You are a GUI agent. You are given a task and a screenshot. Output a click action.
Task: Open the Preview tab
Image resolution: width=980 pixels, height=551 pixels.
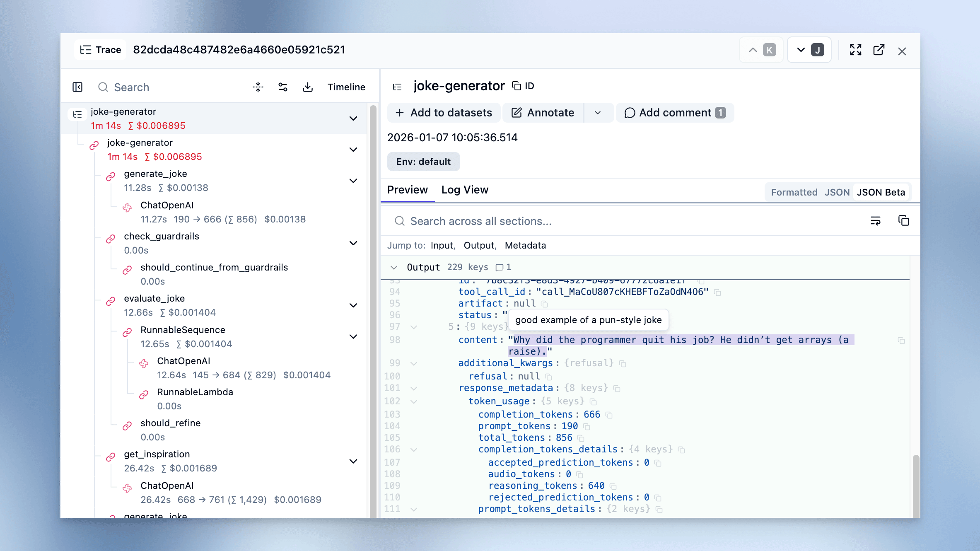tap(408, 190)
